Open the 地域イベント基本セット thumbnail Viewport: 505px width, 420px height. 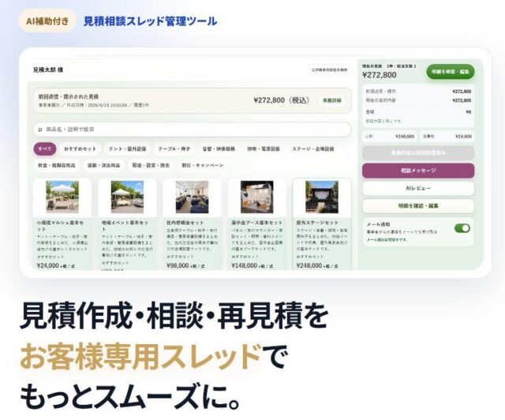127,197
